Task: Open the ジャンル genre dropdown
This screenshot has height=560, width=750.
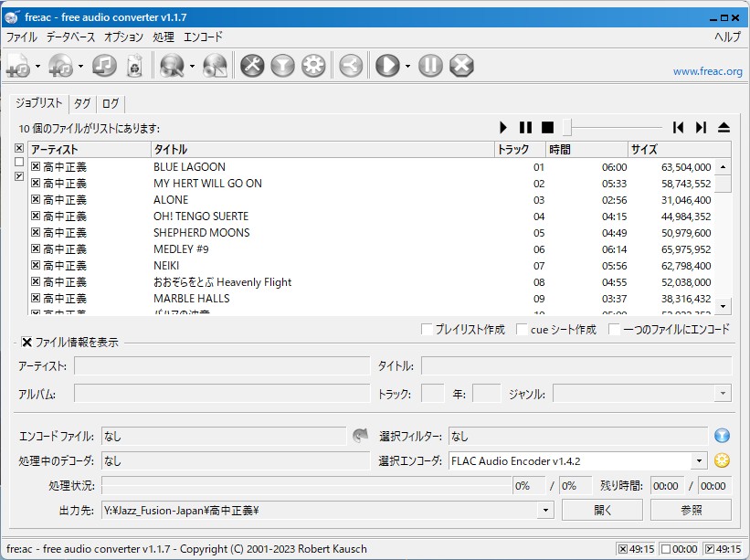Action: [x=723, y=394]
